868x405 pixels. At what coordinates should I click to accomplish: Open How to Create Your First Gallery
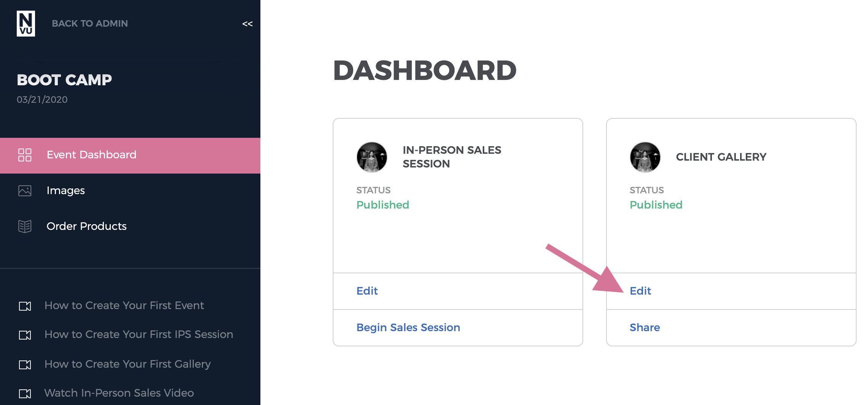pos(128,364)
